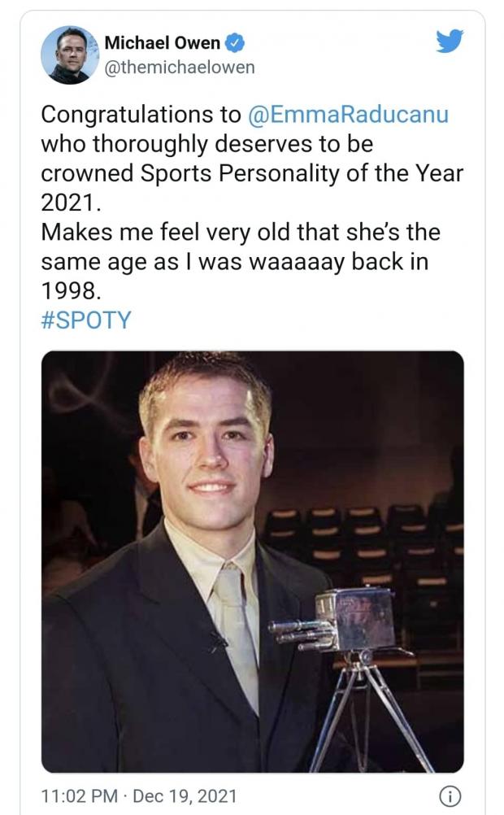
Task: Follow the #SPOTY hashtag link
Action: tap(85, 320)
